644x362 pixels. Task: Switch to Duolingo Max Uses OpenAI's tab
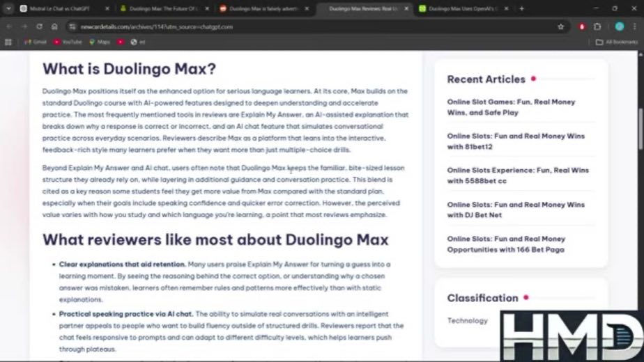click(x=463, y=8)
